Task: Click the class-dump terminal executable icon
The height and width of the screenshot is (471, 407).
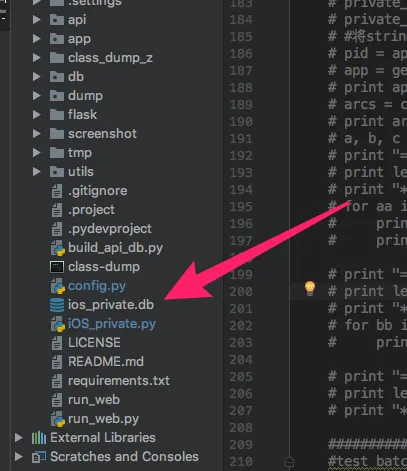Action: (x=57, y=267)
